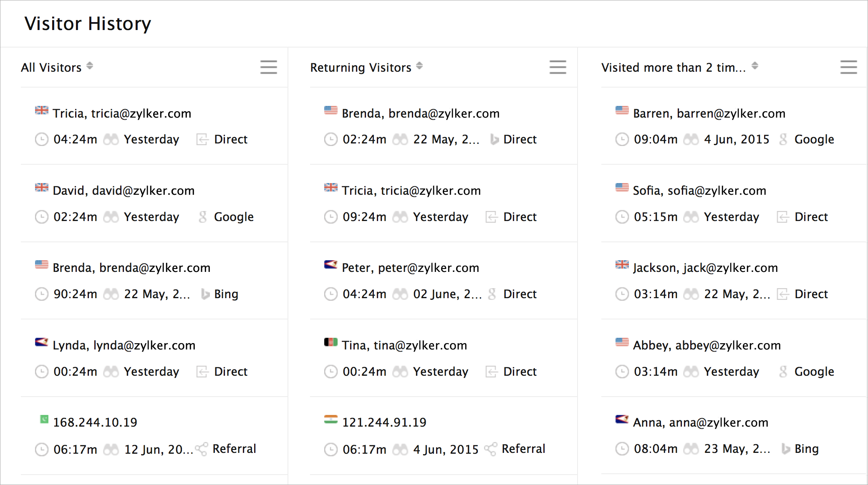Click the Google icon in David's row
The image size is (868, 485).
click(x=203, y=217)
